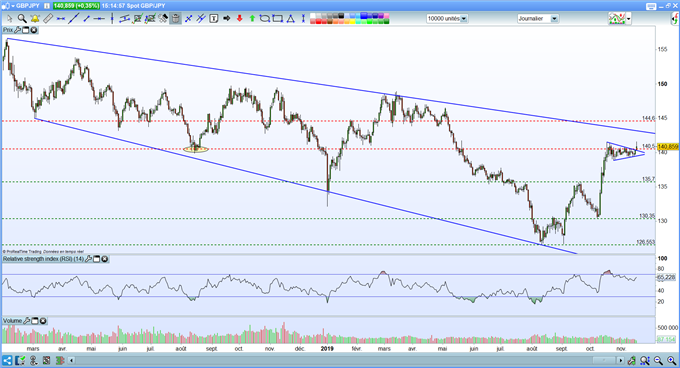
Task: Select the arrow cursor tool
Action: pyautogui.click(x=10, y=19)
